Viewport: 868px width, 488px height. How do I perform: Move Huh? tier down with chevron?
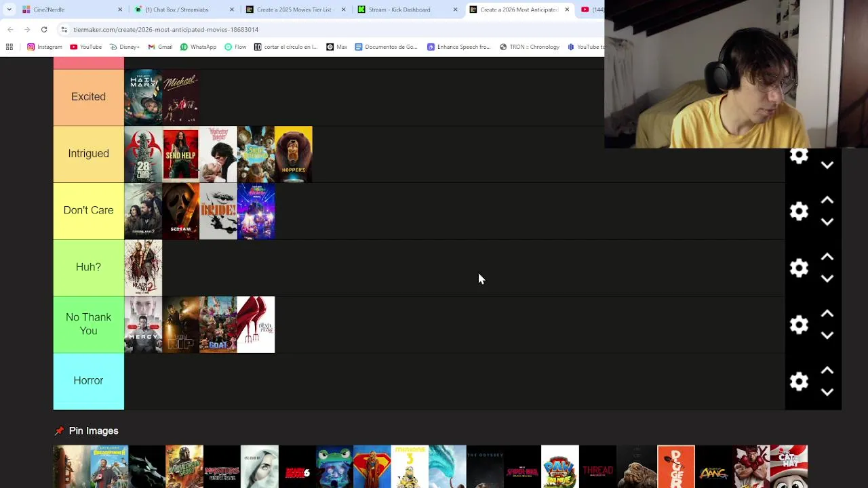[827, 279]
